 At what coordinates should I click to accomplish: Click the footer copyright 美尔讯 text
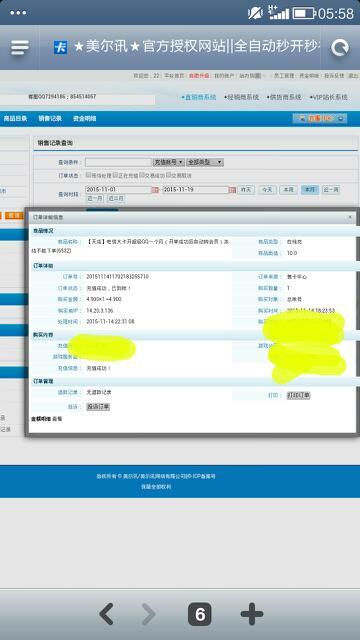click(156, 476)
